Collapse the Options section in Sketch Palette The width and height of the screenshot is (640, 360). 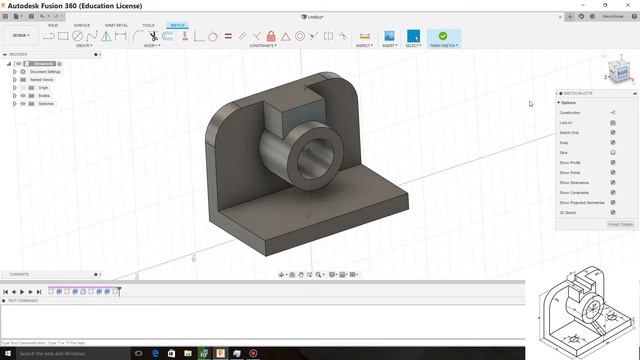(559, 103)
